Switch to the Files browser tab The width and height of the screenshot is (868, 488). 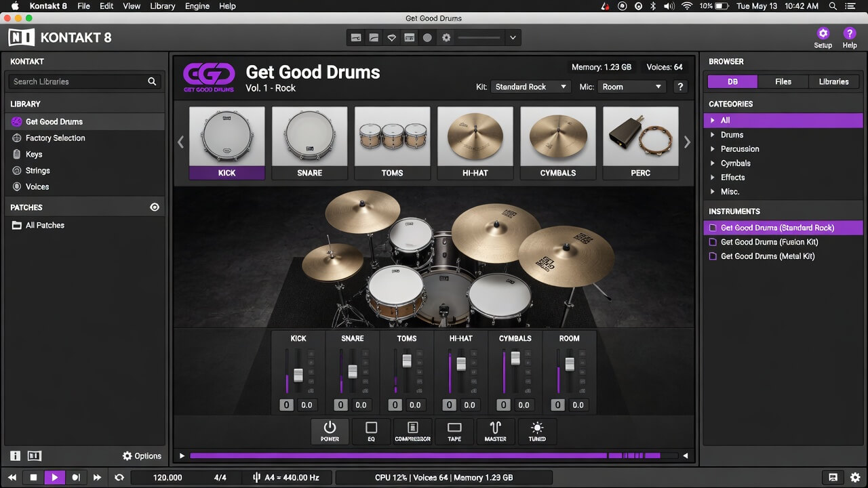point(783,81)
